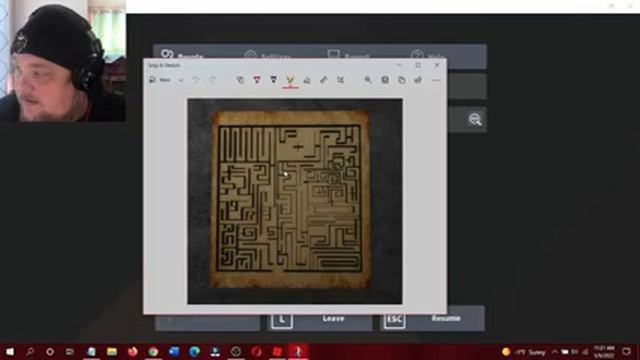Screen dimensions: 640x360
Task: Toggle touch writing in Snip & Sketch
Action: pyautogui.click(x=240, y=80)
